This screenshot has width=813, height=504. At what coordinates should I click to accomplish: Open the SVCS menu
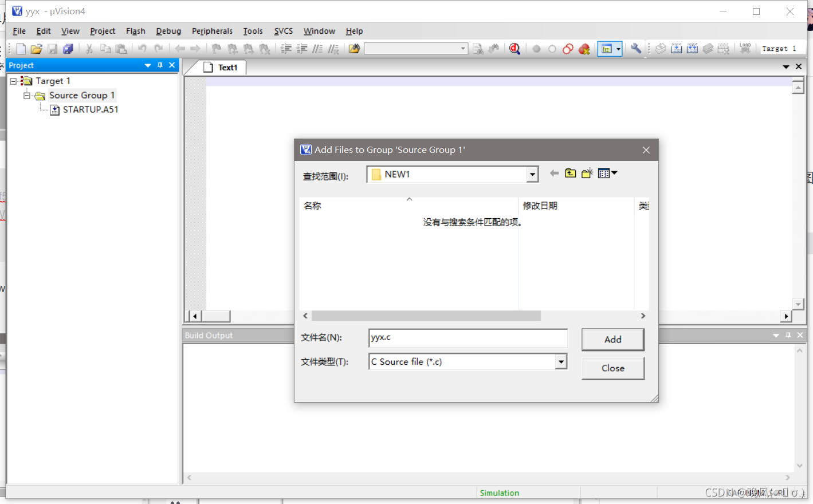tap(283, 31)
